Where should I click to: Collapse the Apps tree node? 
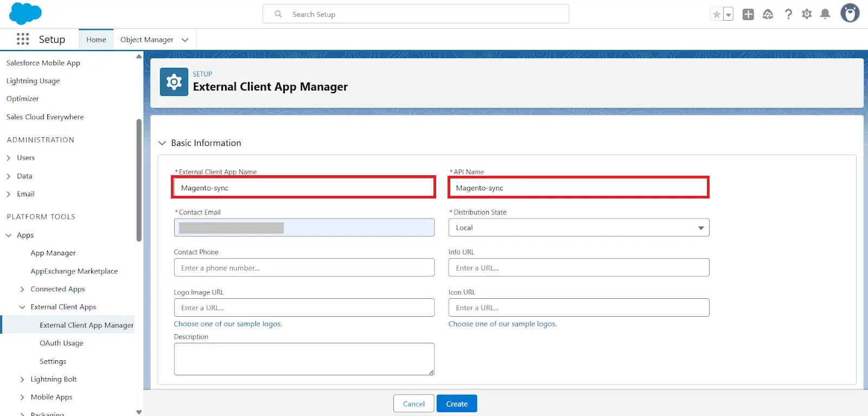coord(9,235)
